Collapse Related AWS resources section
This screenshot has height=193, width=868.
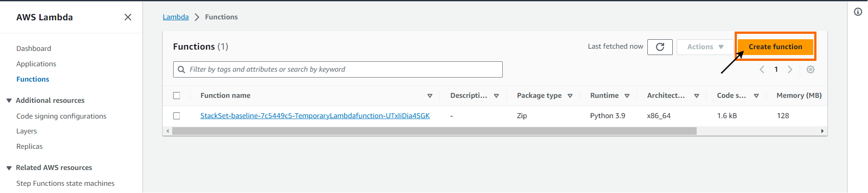pos(9,168)
